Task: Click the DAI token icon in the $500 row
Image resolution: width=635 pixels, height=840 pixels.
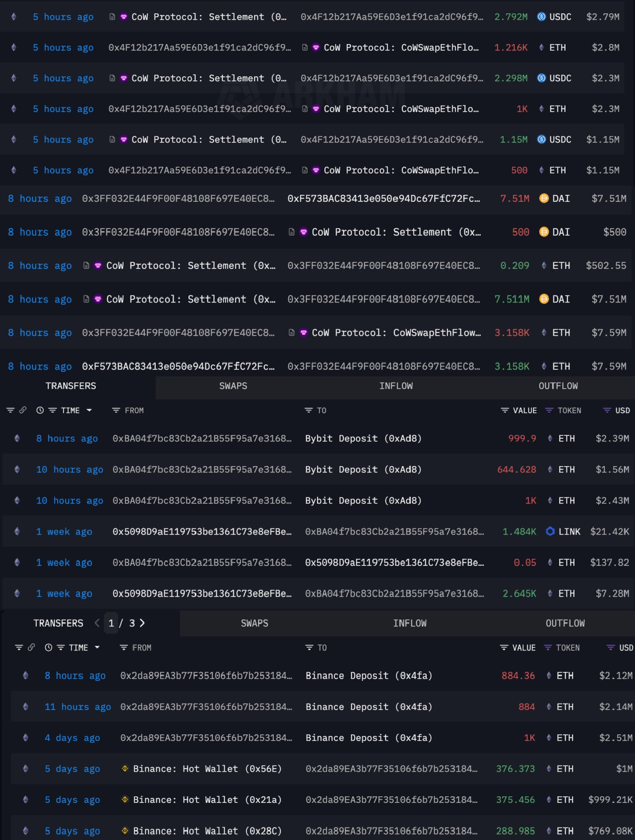Action: [544, 232]
